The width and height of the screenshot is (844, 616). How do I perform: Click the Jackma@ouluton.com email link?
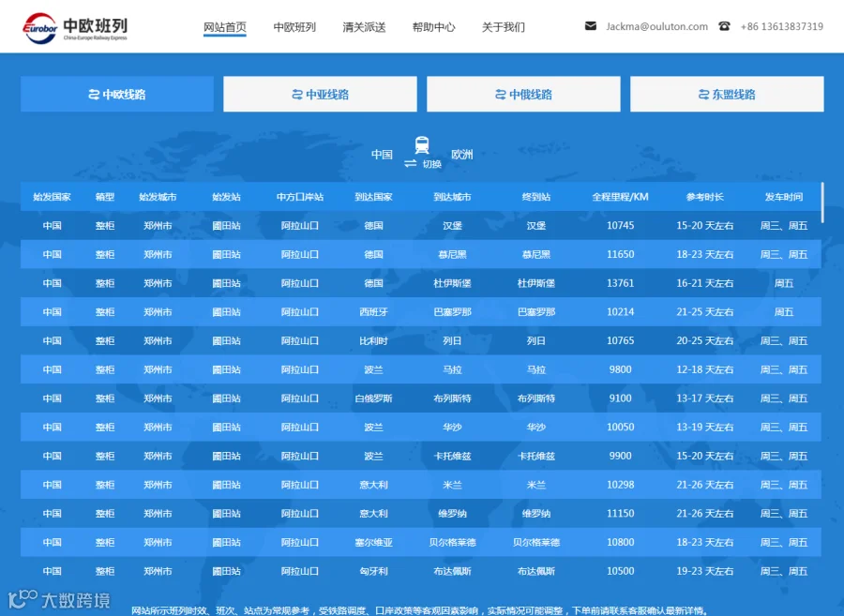point(656,26)
